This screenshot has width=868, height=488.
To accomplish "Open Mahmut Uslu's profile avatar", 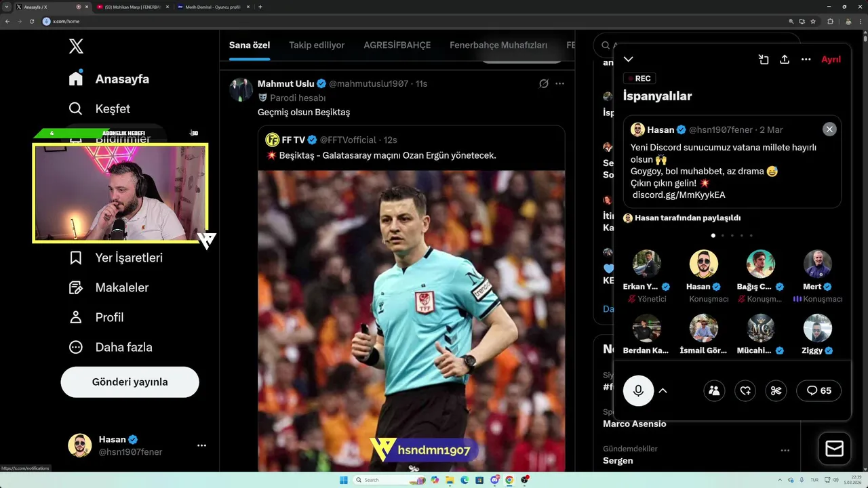I will pos(241,89).
